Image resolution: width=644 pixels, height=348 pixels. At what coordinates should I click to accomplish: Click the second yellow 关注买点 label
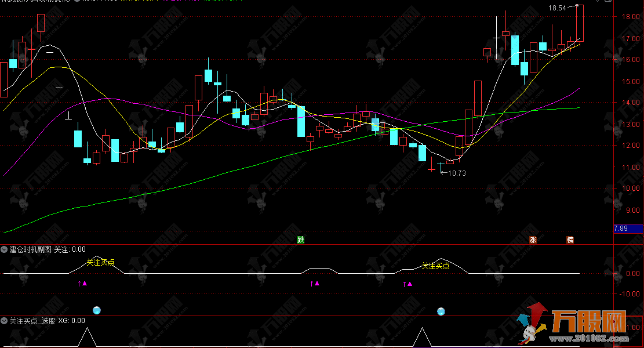pos(436,266)
